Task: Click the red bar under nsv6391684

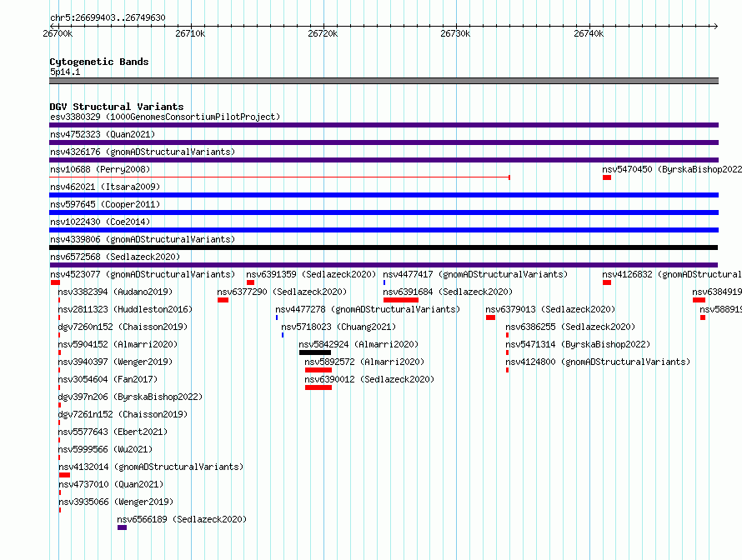Action: pos(401,300)
